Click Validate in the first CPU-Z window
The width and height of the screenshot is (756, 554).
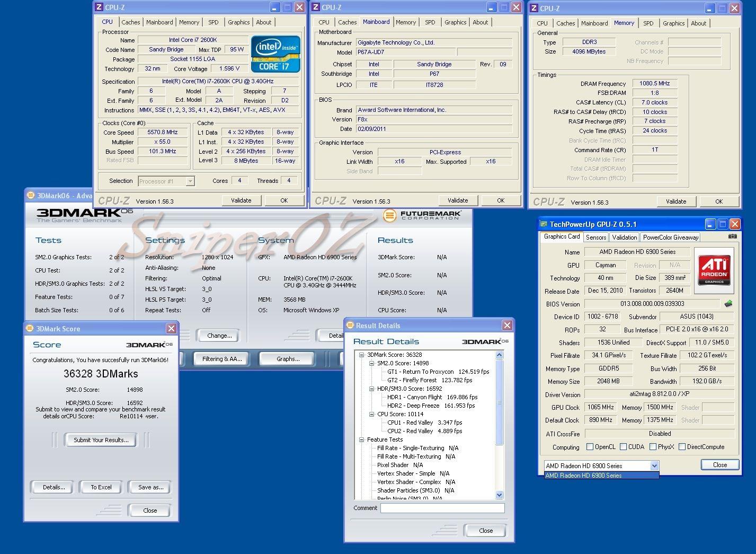point(241,200)
